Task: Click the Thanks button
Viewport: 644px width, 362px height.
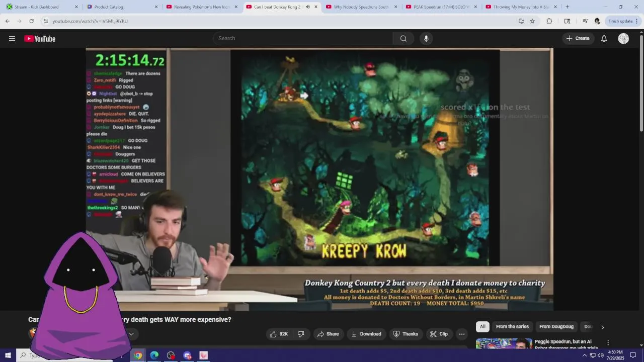Action: (x=405, y=334)
